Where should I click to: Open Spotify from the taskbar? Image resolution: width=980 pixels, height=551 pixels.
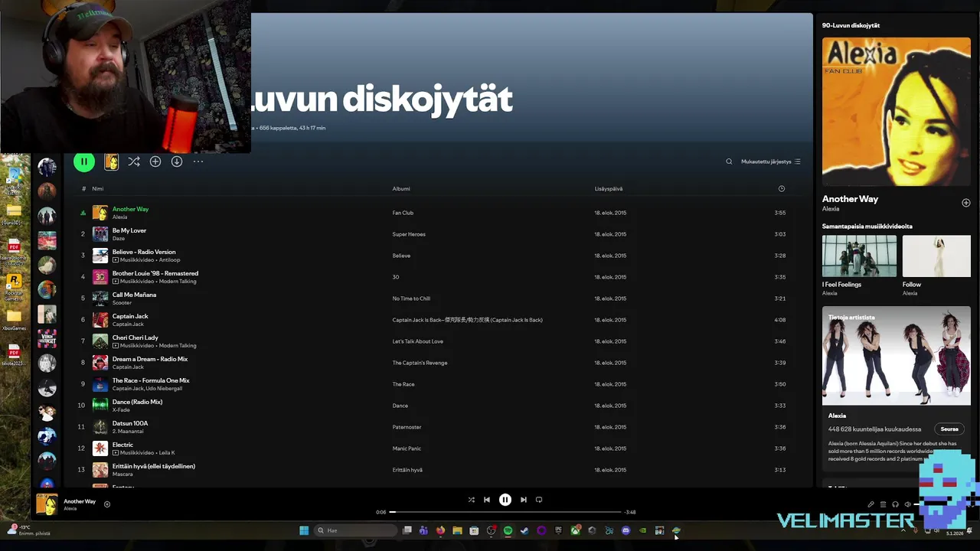pyautogui.click(x=508, y=530)
